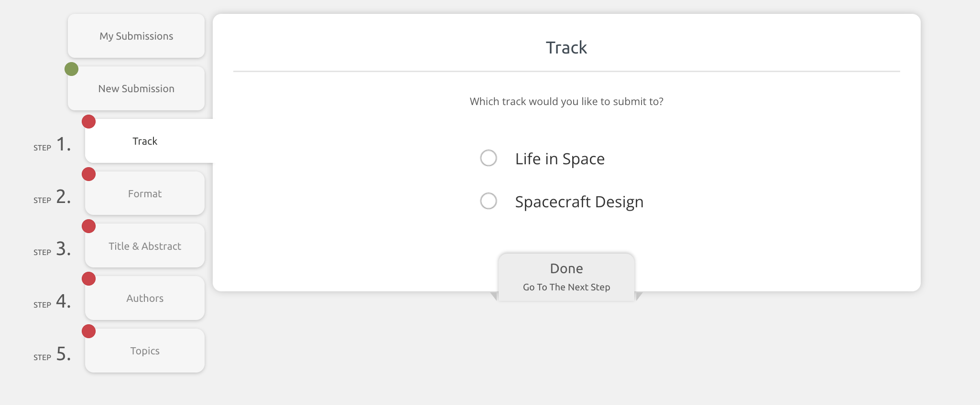Viewport: 980px width, 405px height.
Task: Click the red status dot on Topics step
Action: click(x=89, y=331)
